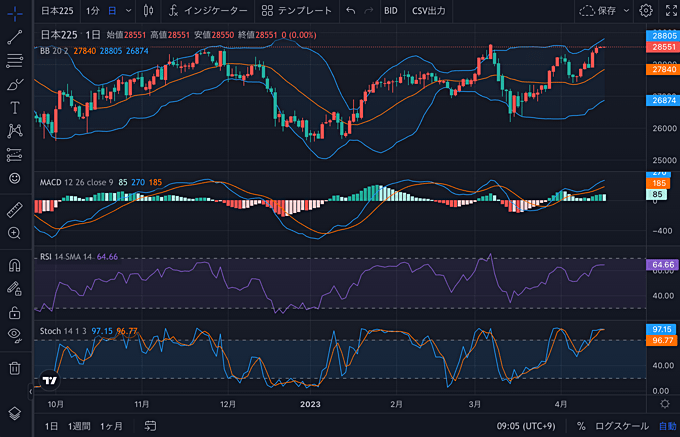This screenshot has height=437, width=680.
Task: Switch price to BID
Action: (391, 11)
